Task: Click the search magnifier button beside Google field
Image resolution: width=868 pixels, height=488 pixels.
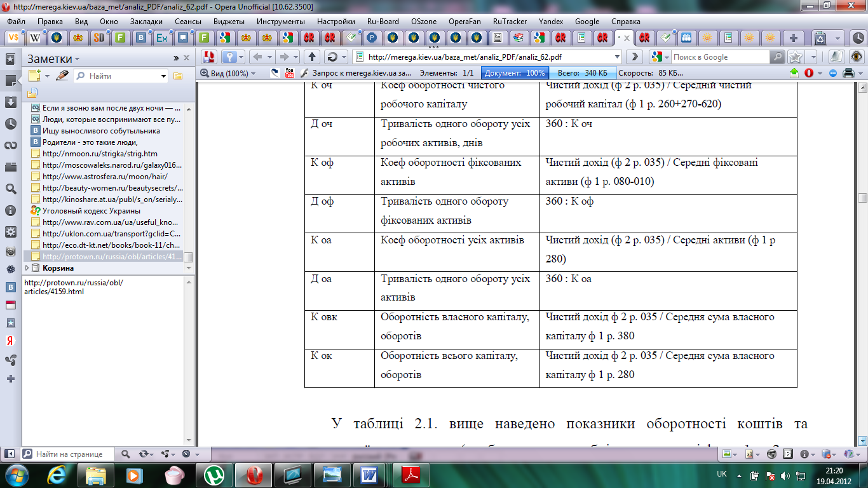Action: click(777, 57)
